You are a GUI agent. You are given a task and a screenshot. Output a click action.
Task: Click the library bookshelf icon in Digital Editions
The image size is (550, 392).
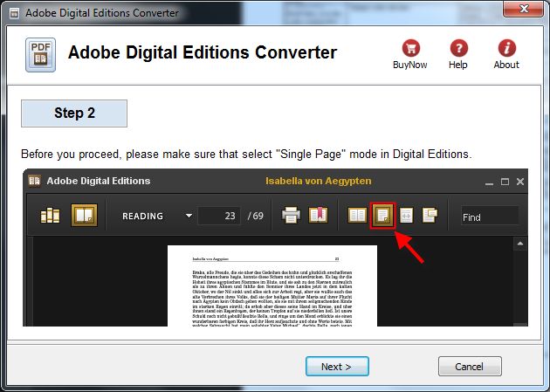[50, 216]
